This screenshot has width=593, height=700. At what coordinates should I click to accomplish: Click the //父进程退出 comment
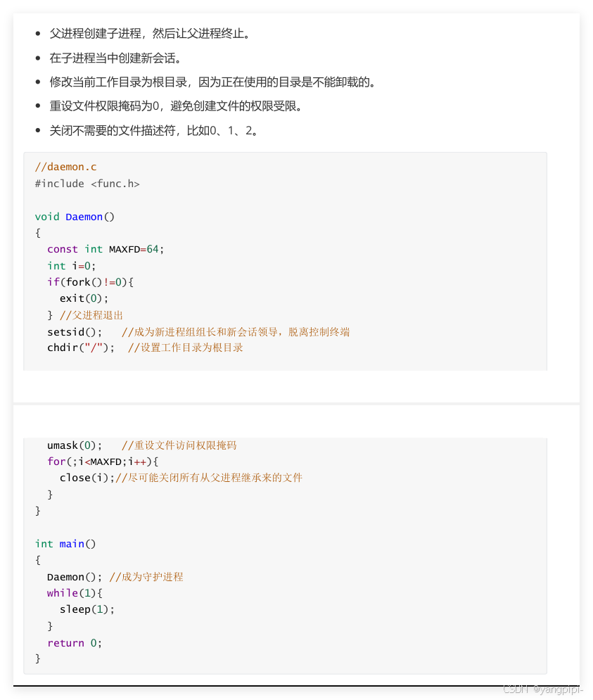pyautogui.click(x=91, y=315)
